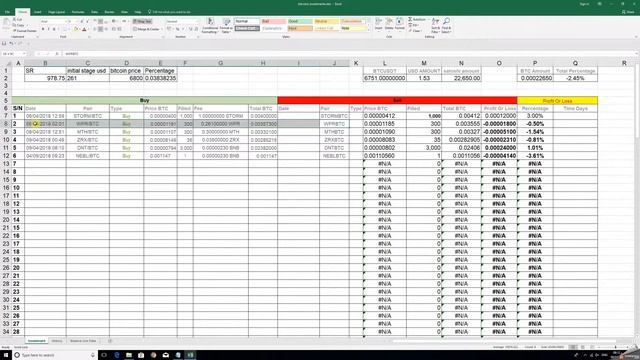Open the Excel icon on Windows taskbar

[x=190, y=355]
